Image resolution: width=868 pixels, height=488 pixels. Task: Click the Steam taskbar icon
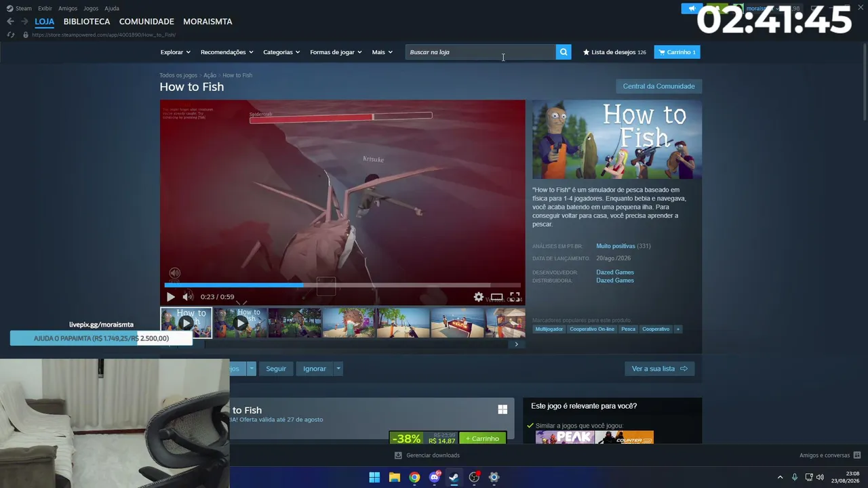click(x=454, y=477)
